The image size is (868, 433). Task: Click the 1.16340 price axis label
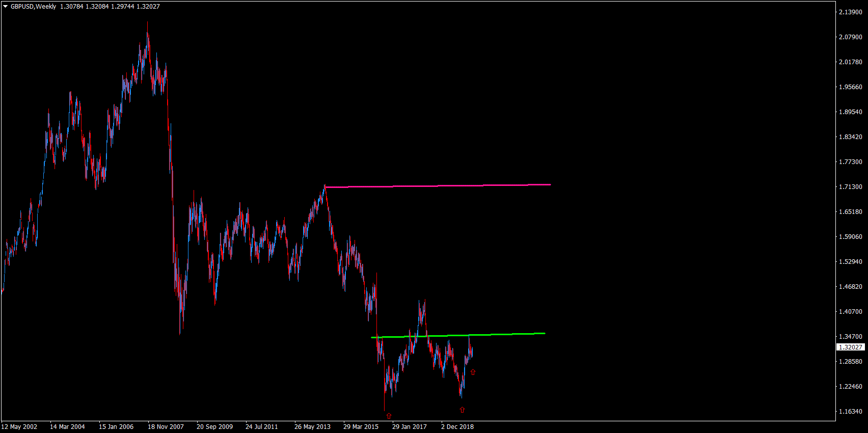coord(851,412)
